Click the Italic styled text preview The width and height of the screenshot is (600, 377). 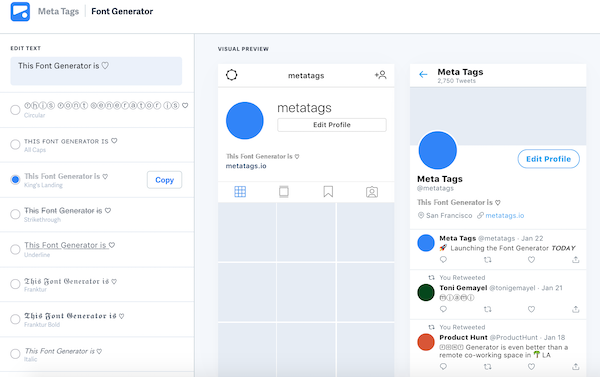63,351
